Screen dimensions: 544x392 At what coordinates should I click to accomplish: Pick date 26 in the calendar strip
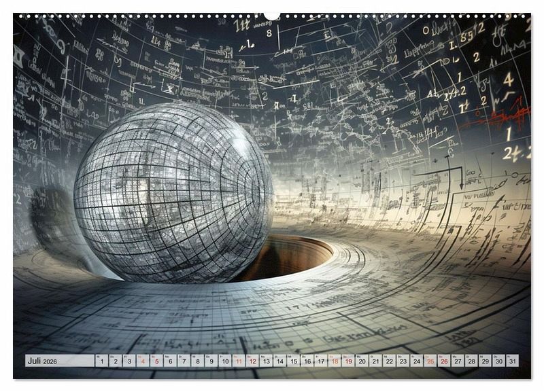444,361
